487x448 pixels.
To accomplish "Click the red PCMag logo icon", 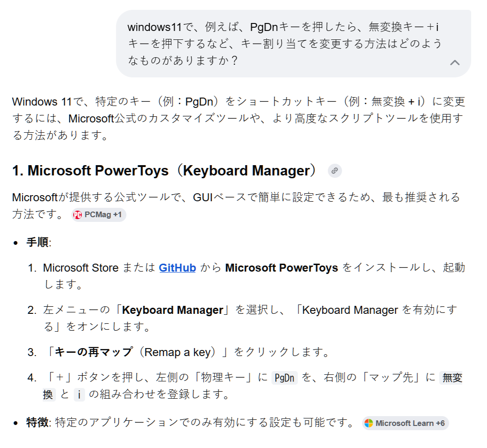I will click(77, 215).
